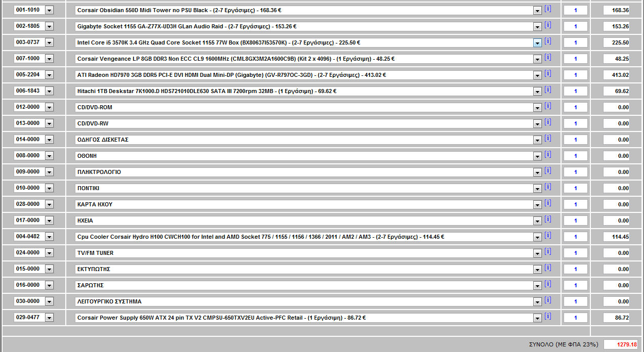
Task: Open the 005-2204 code dropdown
Action: 49,75
